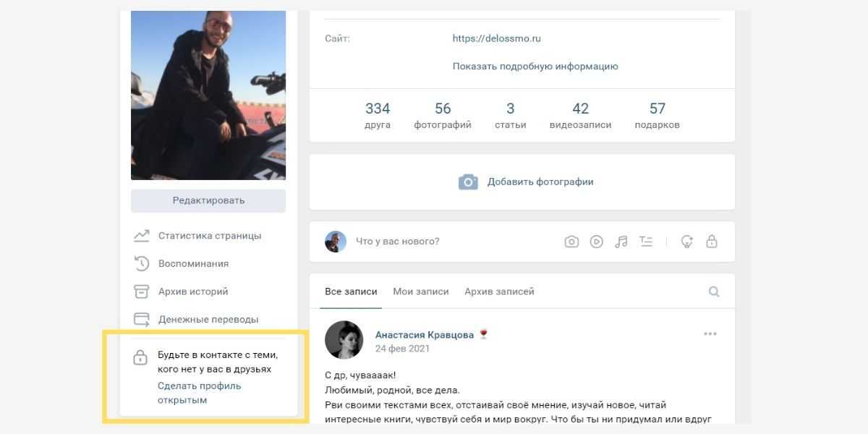This screenshot has height=434, width=868.
Task: Attach a photo using the camera icon
Action: [x=571, y=242]
